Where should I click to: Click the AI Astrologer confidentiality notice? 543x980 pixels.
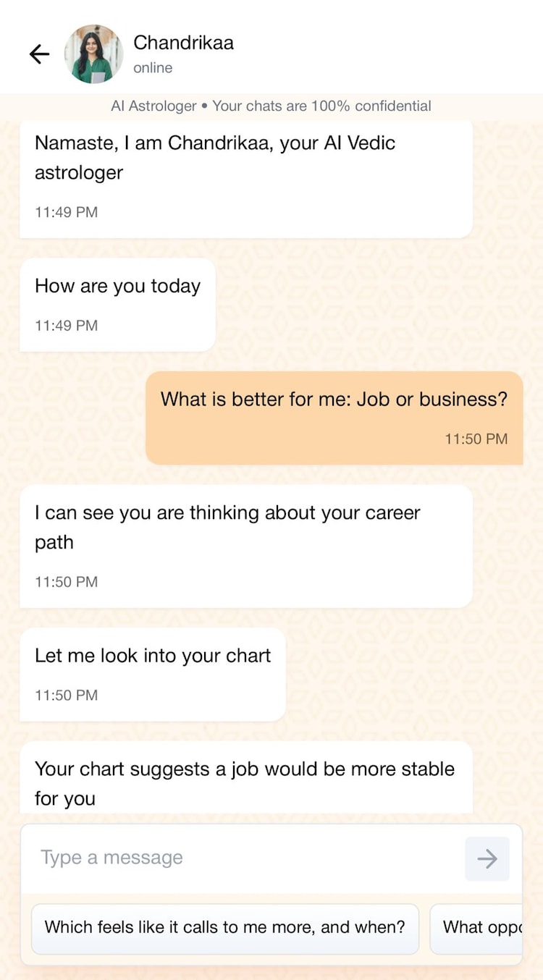[x=271, y=106]
